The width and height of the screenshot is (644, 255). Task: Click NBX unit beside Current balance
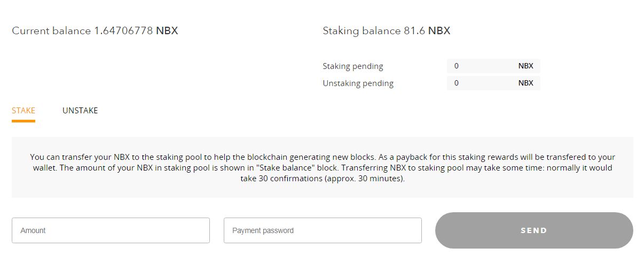point(167,31)
